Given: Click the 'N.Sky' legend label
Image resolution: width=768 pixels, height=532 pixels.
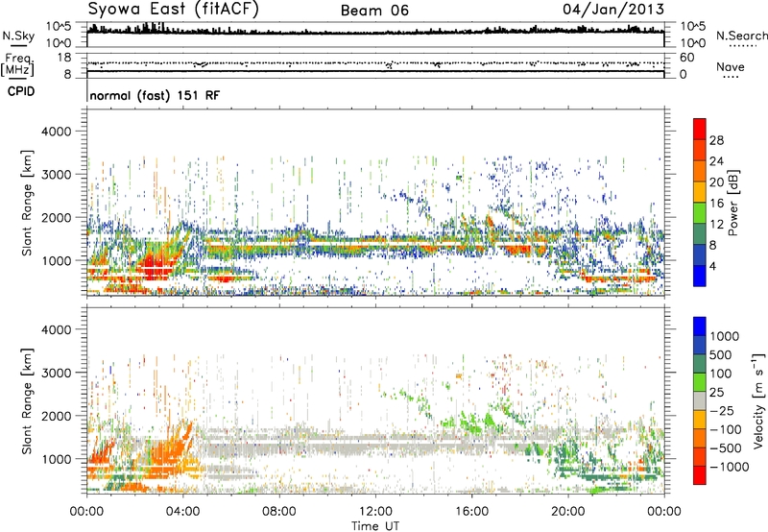Looking at the screenshot, I should point(18,36).
